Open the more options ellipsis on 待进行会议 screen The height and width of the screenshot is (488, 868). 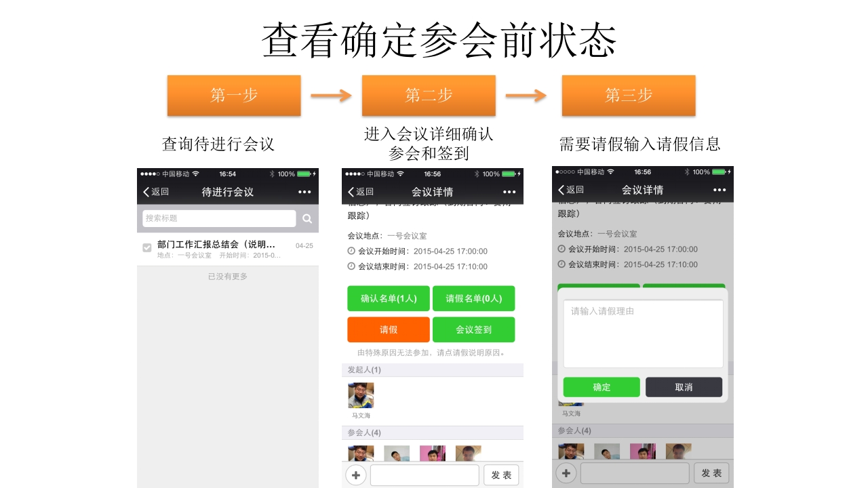304,192
